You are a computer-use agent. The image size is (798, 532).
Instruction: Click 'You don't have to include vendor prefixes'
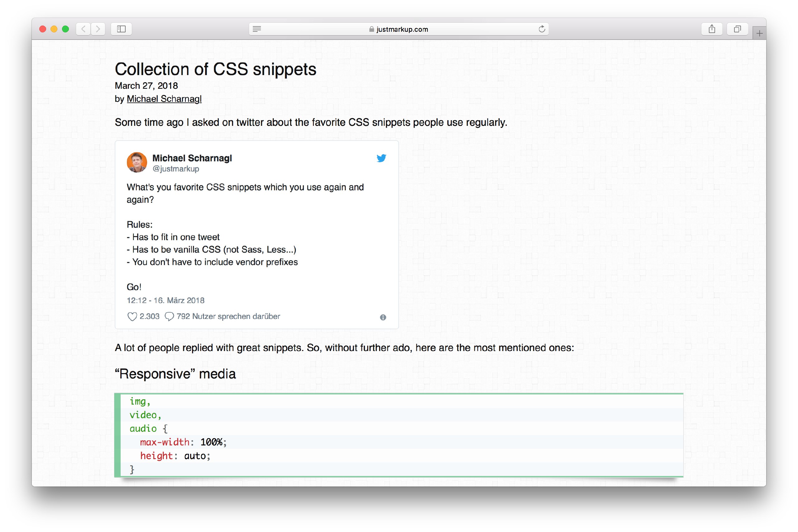point(212,262)
